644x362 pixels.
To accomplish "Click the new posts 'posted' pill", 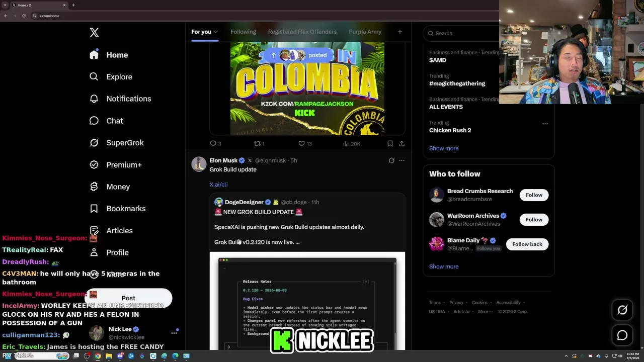I will [x=299, y=55].
